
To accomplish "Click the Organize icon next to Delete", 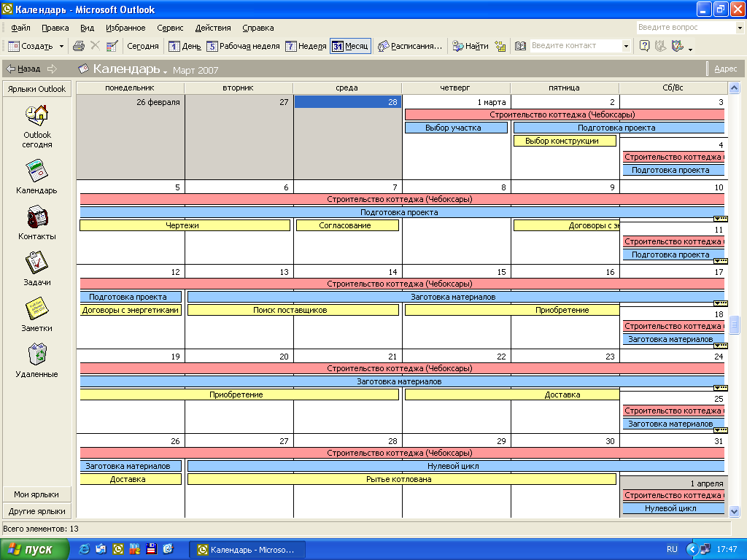I will [112, 46].
